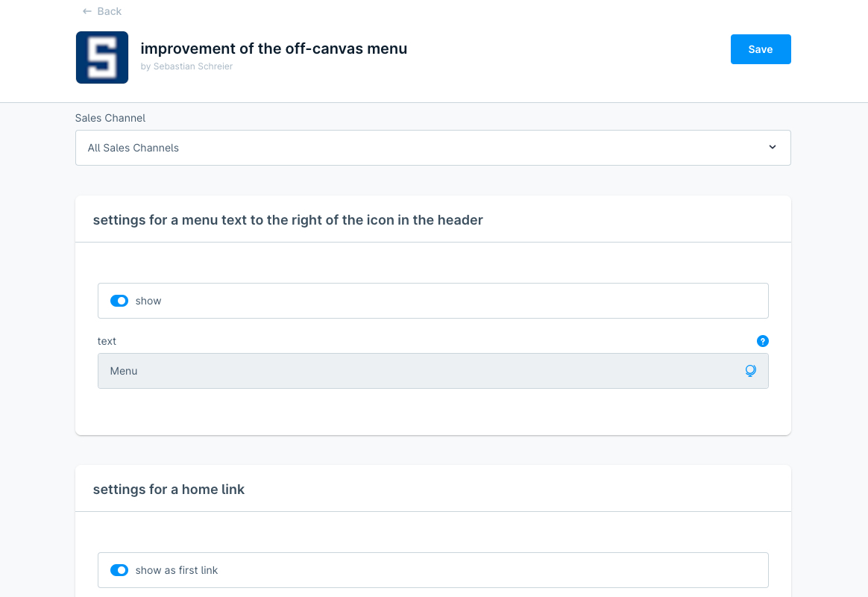The width and height of the screenshot is (868, 597).
Task: Go back via the Back link text
Action: click(109, 11)
